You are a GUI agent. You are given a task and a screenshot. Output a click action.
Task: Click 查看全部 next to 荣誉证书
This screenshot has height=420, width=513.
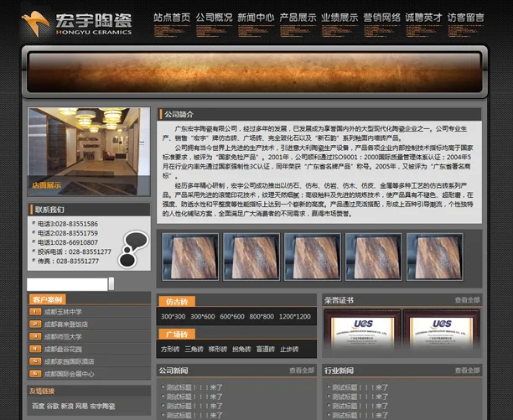pos(467,300)
